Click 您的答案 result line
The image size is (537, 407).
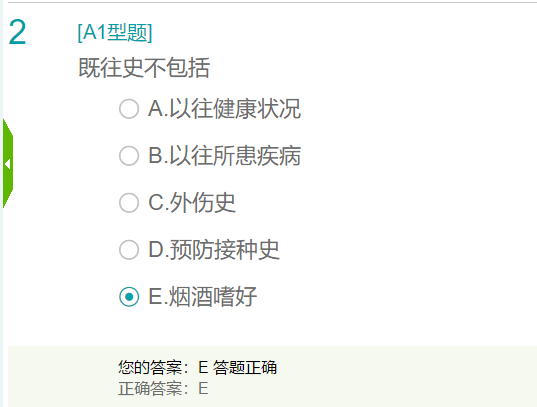tap(197, 368)
